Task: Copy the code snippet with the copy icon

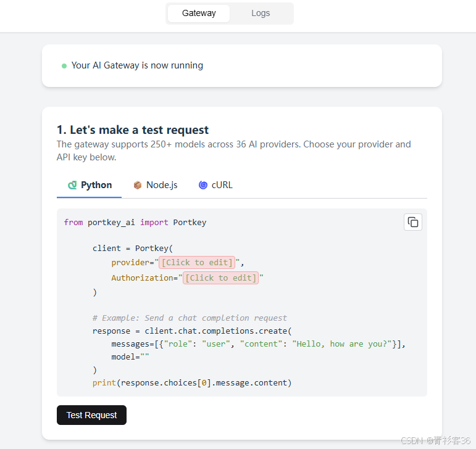Action: 412,222
